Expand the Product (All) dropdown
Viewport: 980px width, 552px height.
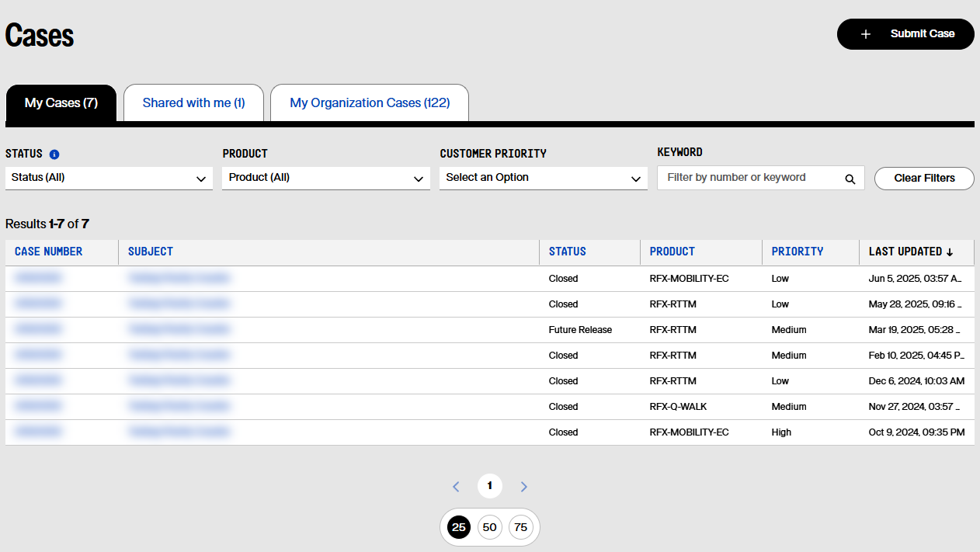click(326, 178)
